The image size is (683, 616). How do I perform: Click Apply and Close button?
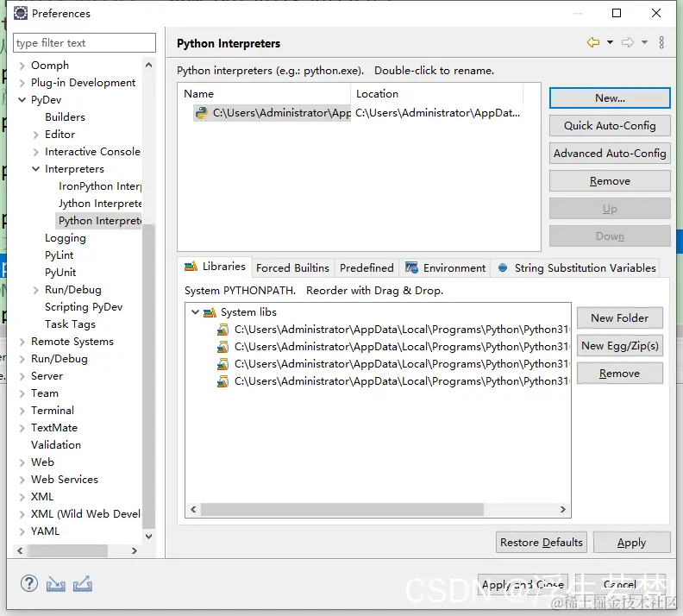coord(523,584)
